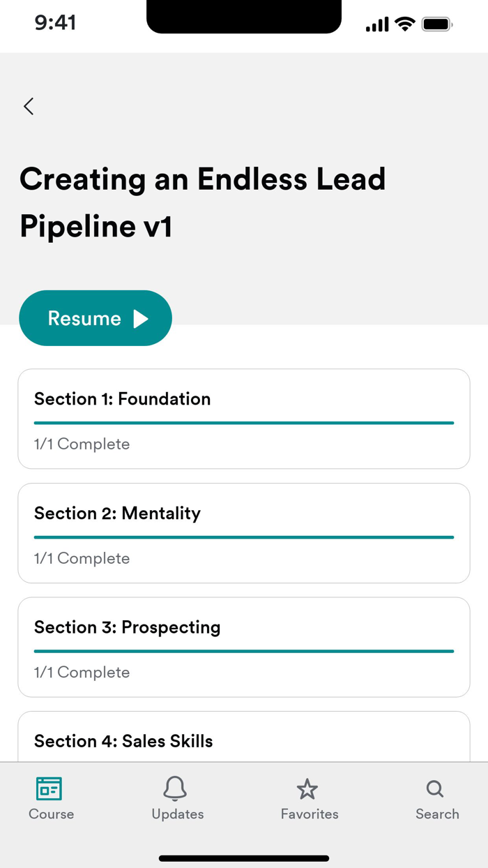Viewport: 488px width, 868px height.
Task: Tap the Favorites star icon
Action: [307, 789]
